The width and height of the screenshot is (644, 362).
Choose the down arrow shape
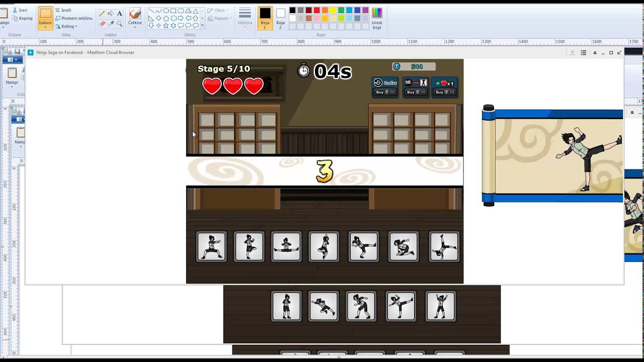151,26
